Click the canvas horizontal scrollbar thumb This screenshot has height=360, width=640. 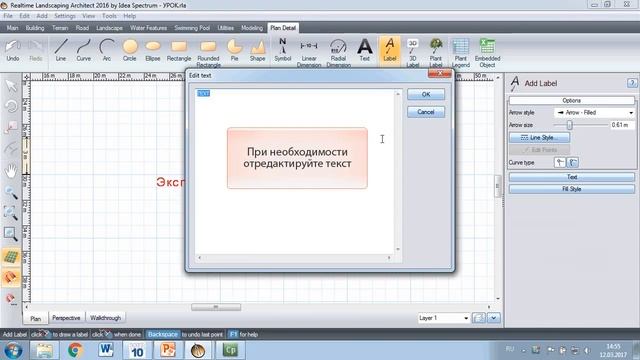point(216,307)
